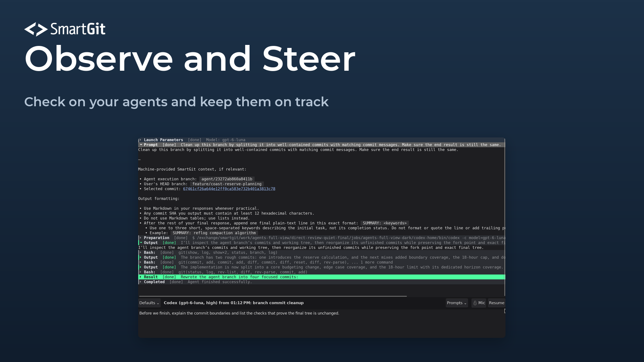Collapse the Prompt section
Screen dimensions: 644x362
pyautogui.click(x=141, y=145)
